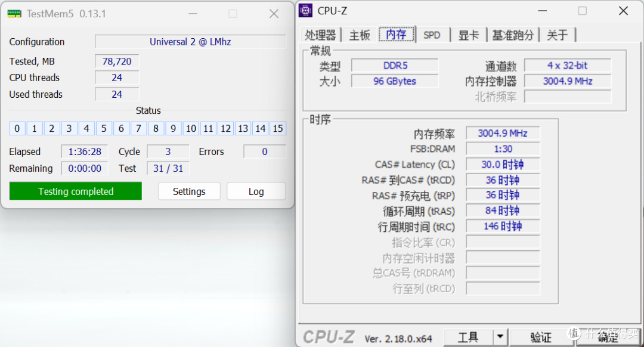Image resolution: width=644 pixels, height=347 pixels.
Task: Open the Log button in TestMem5
Action: click(x=256, y=191)
